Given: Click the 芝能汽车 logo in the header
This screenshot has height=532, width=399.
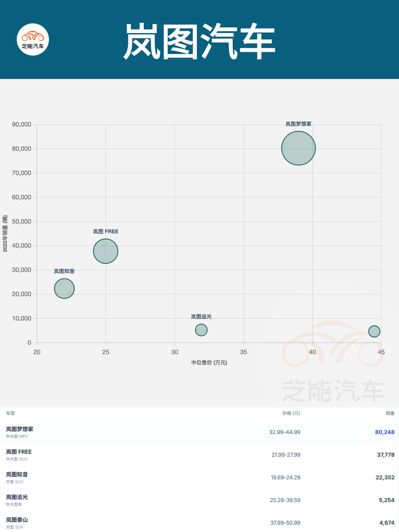Looking at the screenshot, I should [x=33, y=39].
